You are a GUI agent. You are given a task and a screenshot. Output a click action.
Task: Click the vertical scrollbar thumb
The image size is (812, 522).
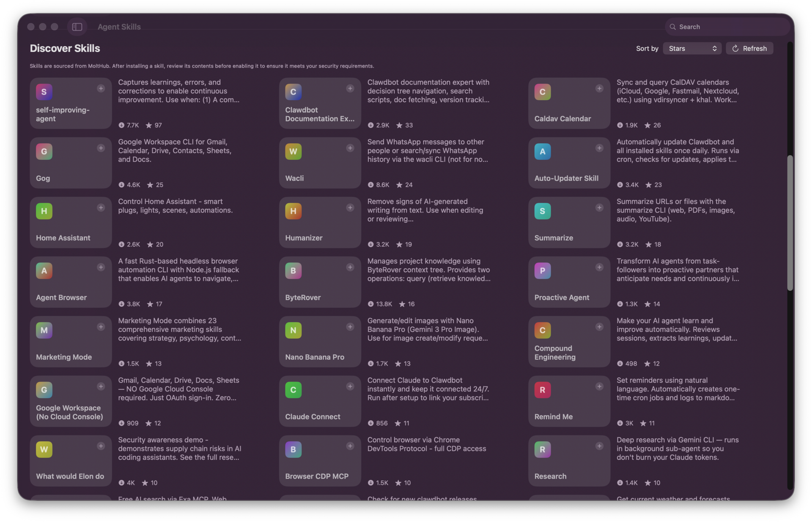[789, 223]
